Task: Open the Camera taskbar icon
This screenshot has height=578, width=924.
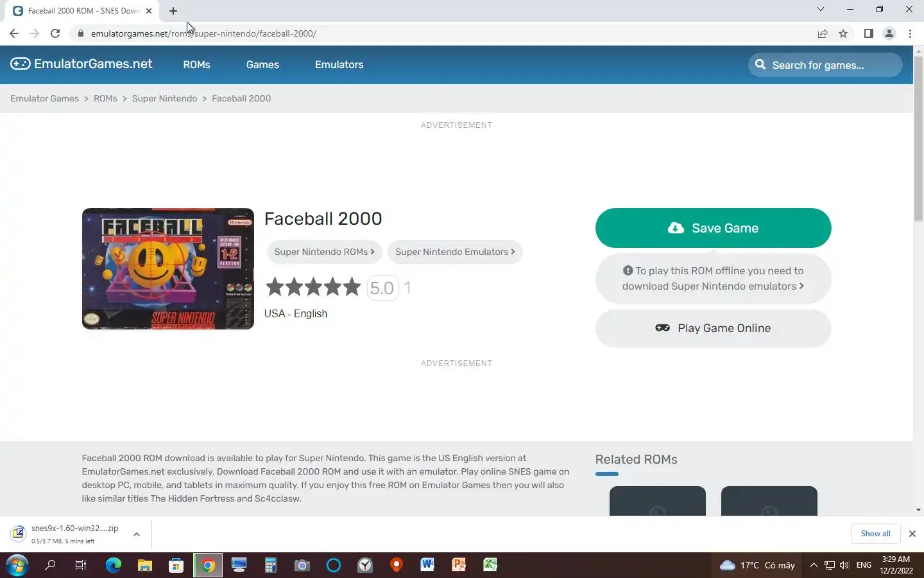Action: [x=302, y=565]
